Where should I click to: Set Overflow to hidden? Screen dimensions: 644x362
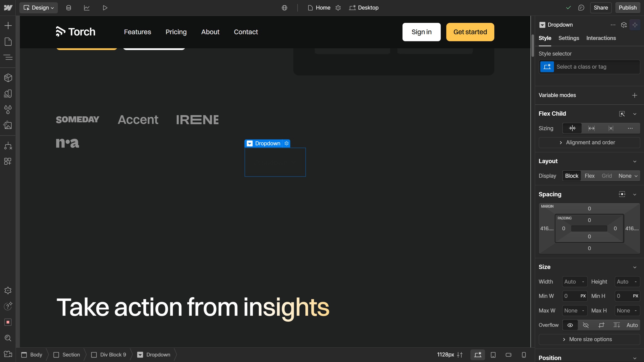tap(586, 325)
